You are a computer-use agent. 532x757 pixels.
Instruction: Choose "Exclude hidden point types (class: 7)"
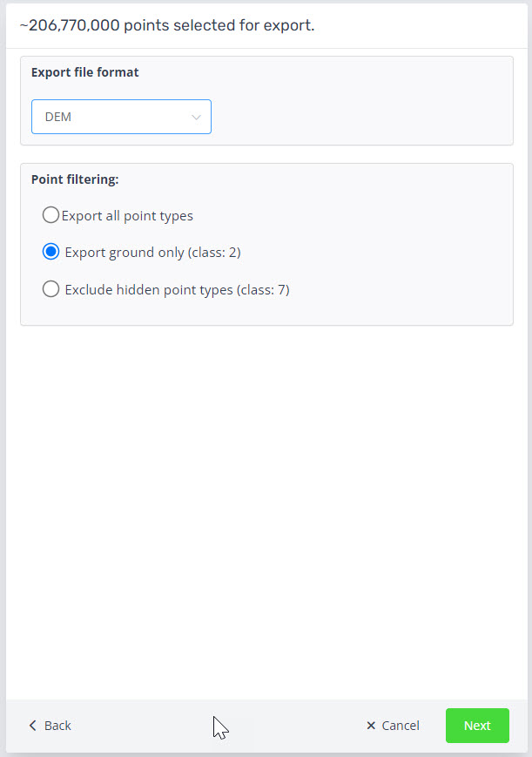point(51,289)
